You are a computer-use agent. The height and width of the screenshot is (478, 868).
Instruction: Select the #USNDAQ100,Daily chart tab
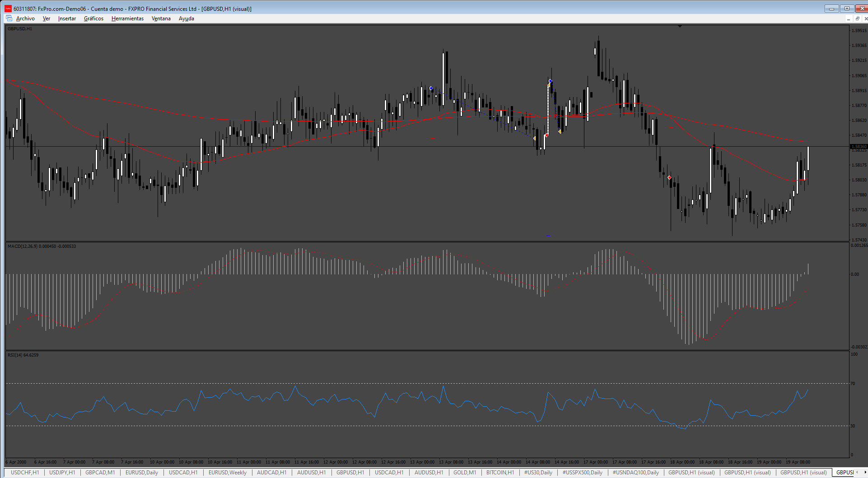[635, 473]
